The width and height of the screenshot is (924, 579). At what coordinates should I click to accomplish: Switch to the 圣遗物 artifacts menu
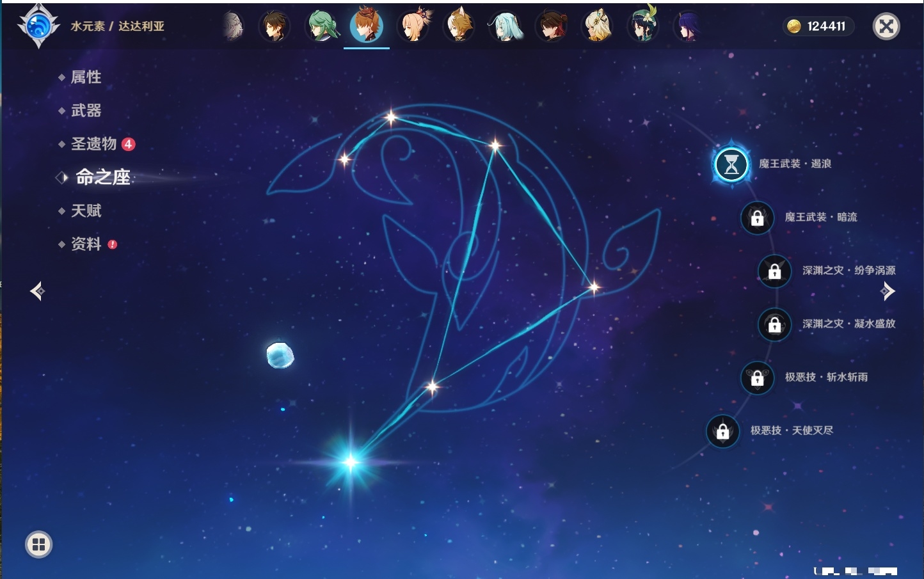click(x=93, y=144)
